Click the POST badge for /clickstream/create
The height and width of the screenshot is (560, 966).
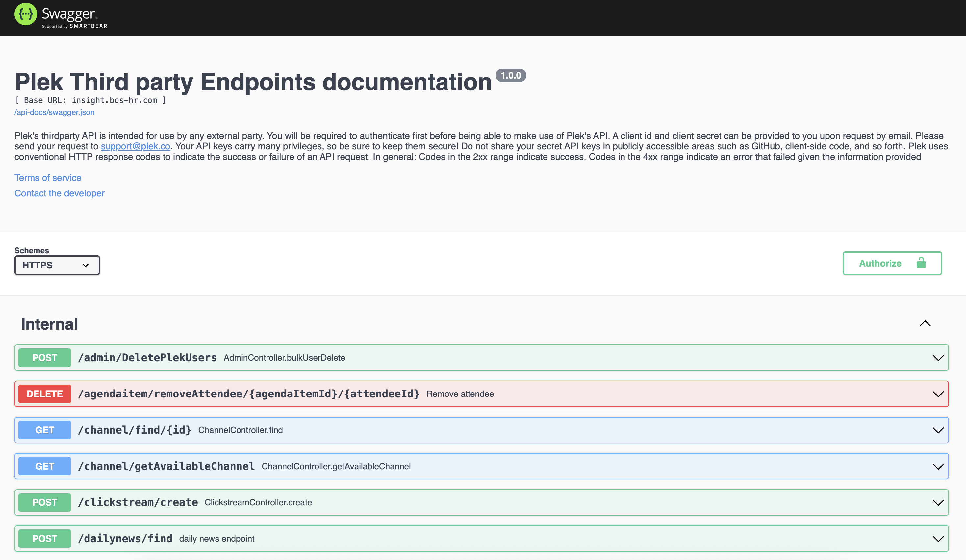[x=44, y=502]
